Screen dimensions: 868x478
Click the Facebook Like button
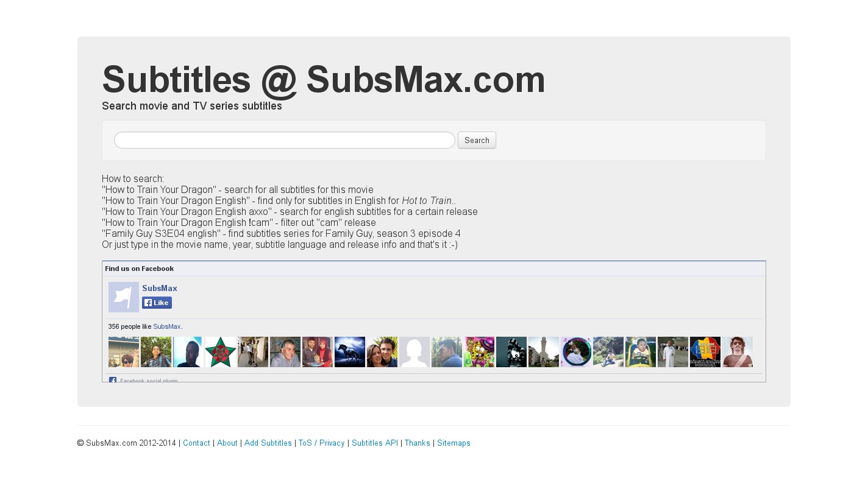click(157, 303)
